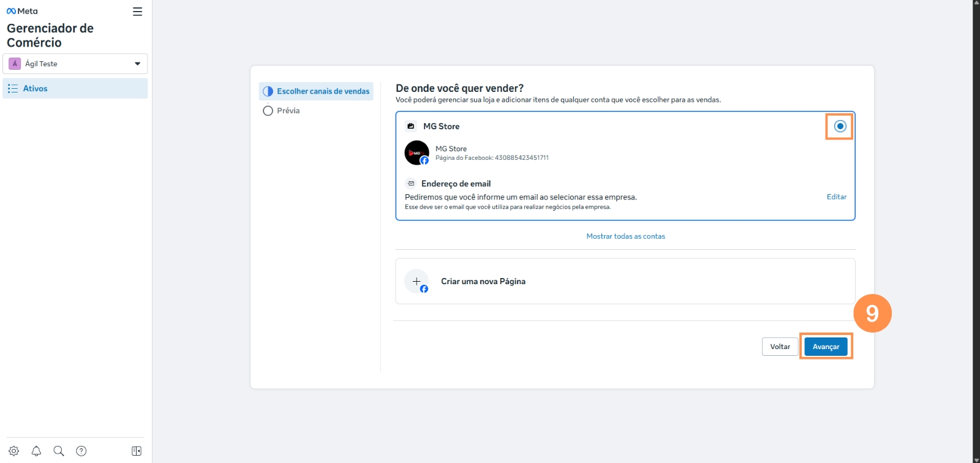Collapse sidebar using panel toggle icon

(x=137, y=451)
